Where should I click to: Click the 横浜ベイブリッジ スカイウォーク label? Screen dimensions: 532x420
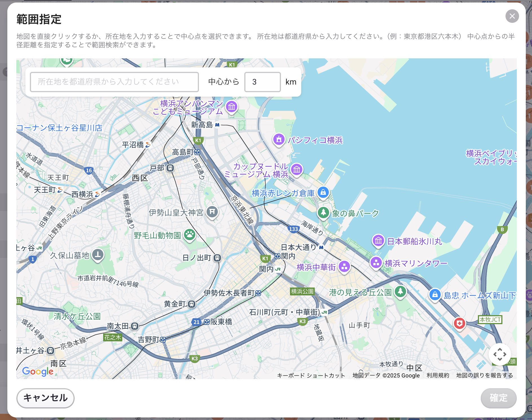pos(491,157)
